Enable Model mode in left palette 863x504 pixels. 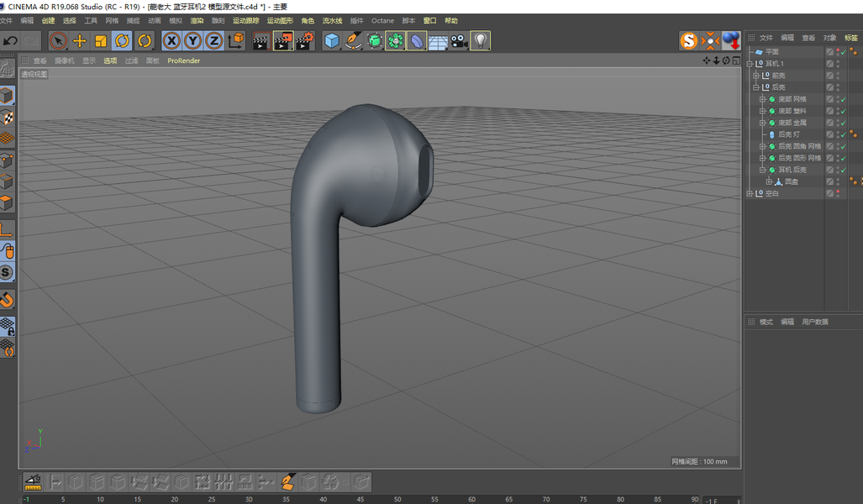click(x=7, y=96)
